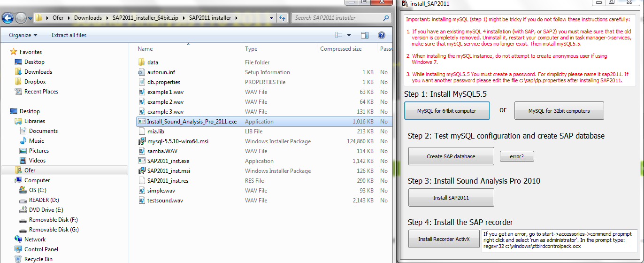This screenshot has height=263, width=644.
Task: Click the refresh icon beside address bar
Action: tap(282, 18)
